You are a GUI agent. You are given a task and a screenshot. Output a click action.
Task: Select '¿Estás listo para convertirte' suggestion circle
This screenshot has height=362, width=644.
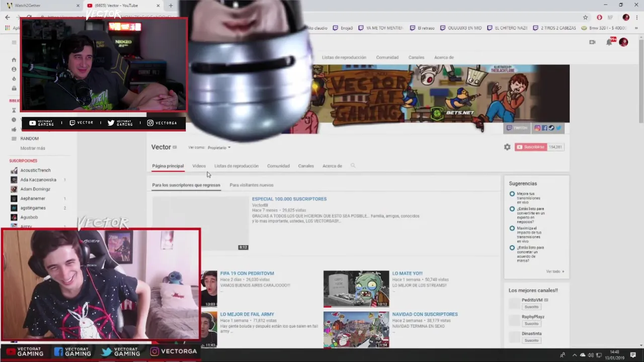512,209
